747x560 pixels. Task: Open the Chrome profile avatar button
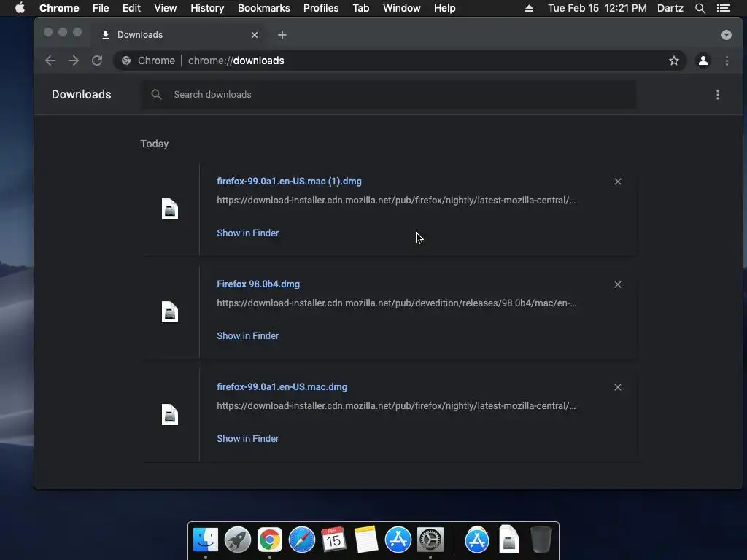click(703, 61)
